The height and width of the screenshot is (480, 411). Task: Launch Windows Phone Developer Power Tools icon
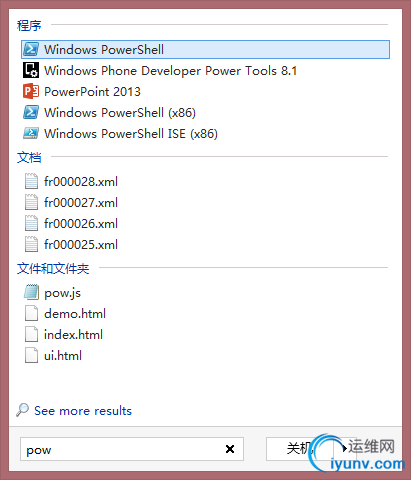[31, 70]
